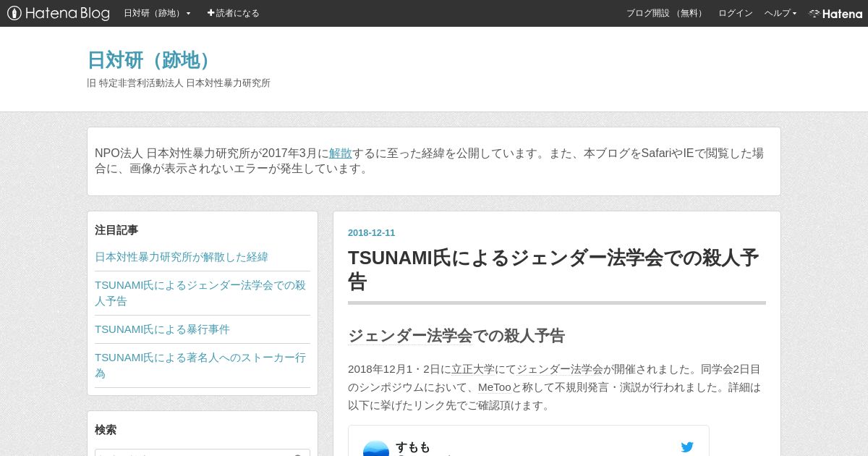Open 日本対性暴力研究所が解散した経緯 article
868x456 pixels.
182,257
